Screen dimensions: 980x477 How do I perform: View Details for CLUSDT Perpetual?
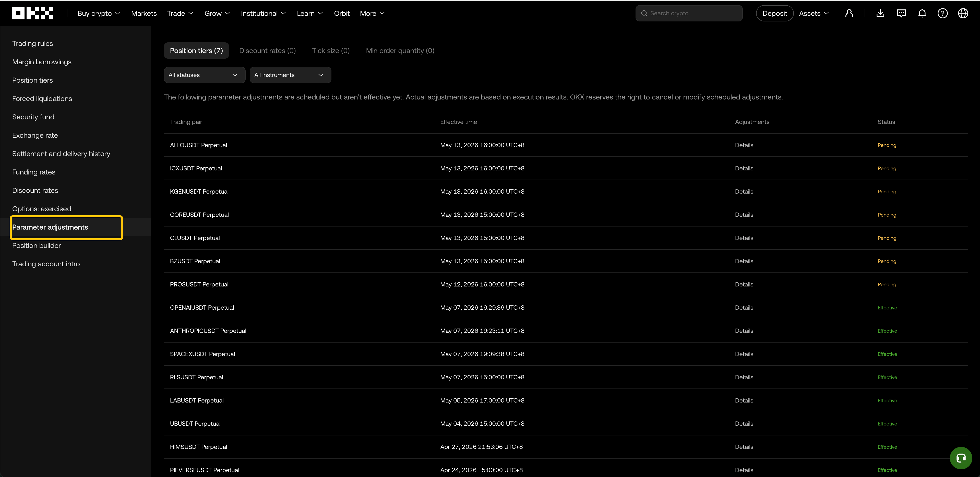[744, 238]
